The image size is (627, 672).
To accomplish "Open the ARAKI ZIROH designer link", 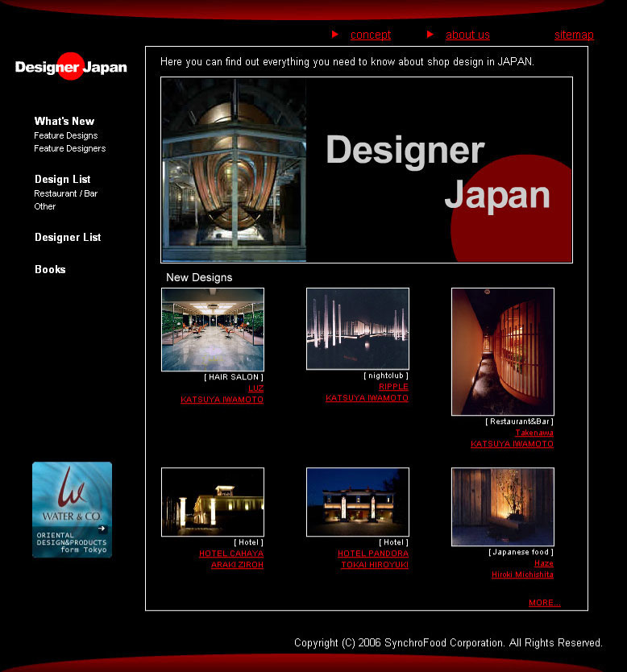I will click(x=238, y=564).
